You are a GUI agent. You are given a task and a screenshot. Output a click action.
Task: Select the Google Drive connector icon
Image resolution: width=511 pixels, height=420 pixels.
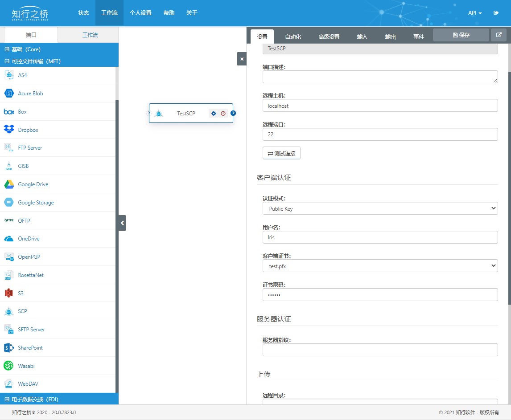9,184
